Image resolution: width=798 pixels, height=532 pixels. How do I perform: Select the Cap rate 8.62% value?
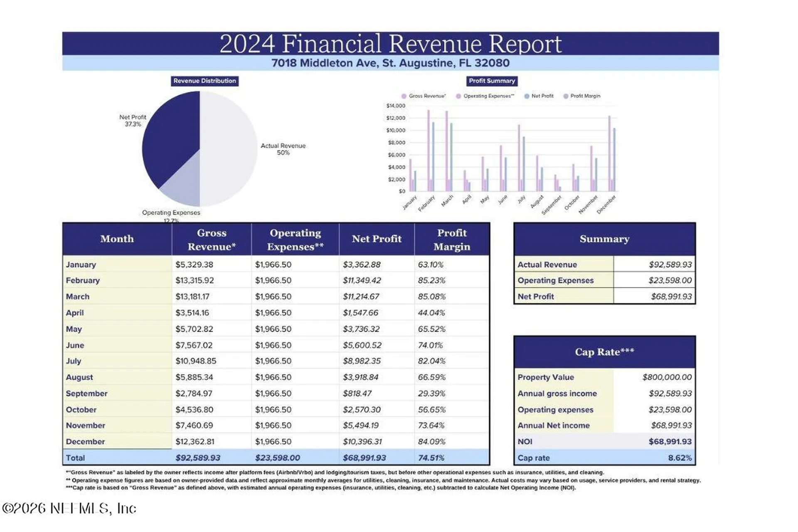pos(680,458)
